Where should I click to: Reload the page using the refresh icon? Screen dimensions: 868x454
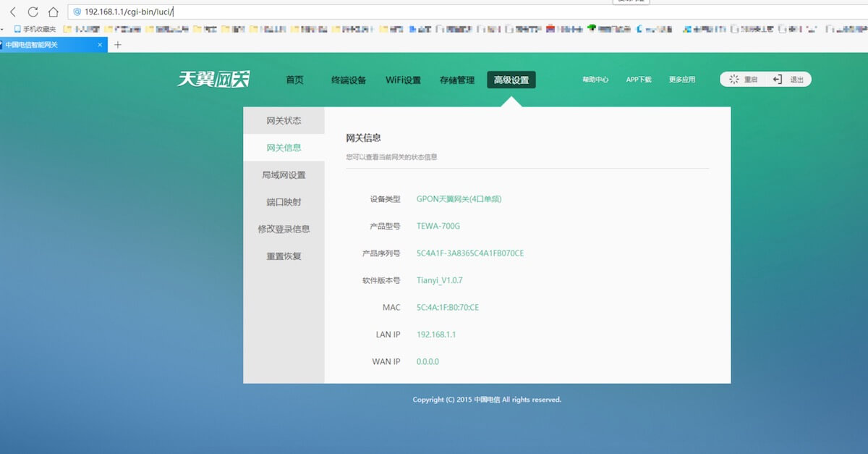pyautogui.click(x=35, y=11)
